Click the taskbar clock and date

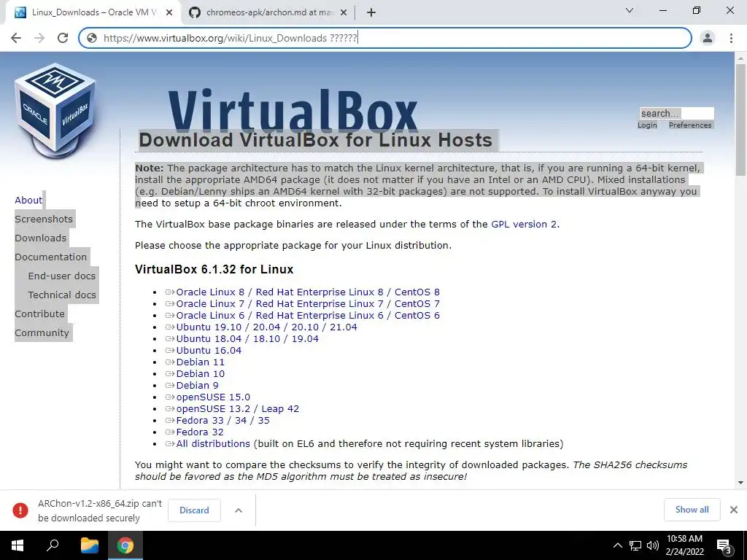pos(684,545)
